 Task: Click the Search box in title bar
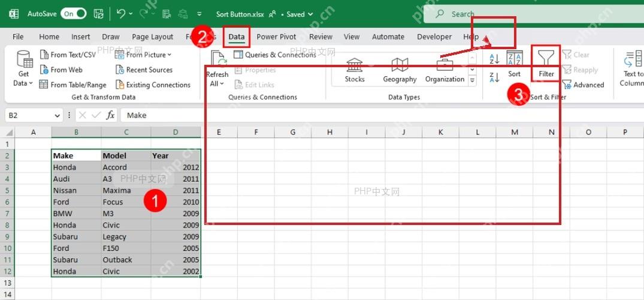[534, 14]
